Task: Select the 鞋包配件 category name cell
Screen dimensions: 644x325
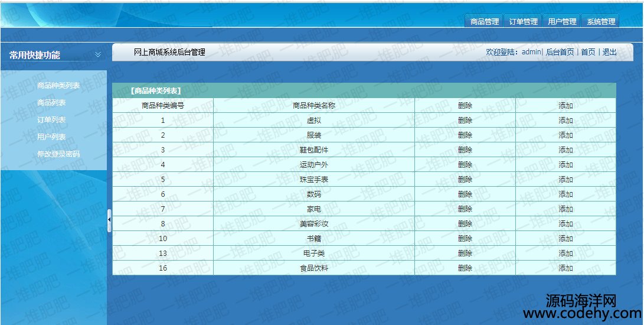Action: coord(314,150)
